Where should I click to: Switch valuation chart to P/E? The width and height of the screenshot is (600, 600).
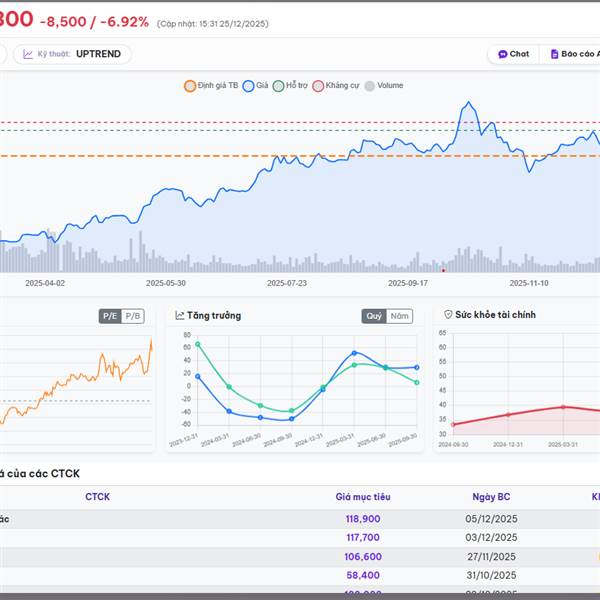click(x=109, y=316)
